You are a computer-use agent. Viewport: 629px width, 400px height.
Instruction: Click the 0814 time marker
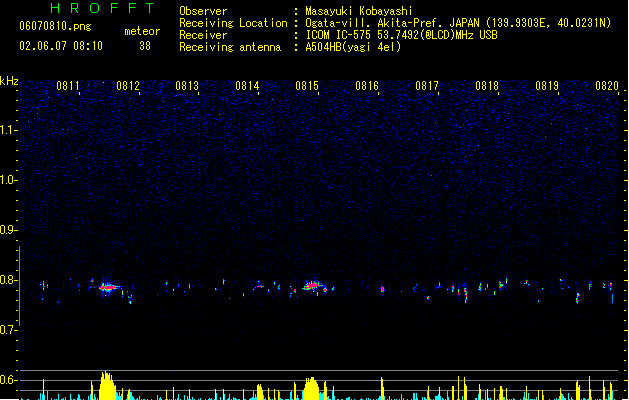(x=247, y=86)
